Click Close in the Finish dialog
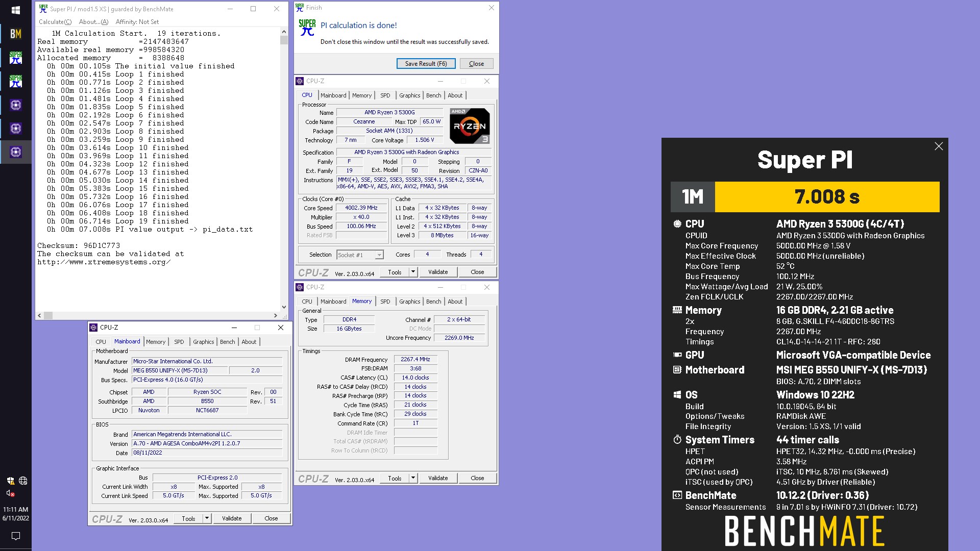Image resolution: width=980 pixels, height=551 pixels. coord(476,64)
